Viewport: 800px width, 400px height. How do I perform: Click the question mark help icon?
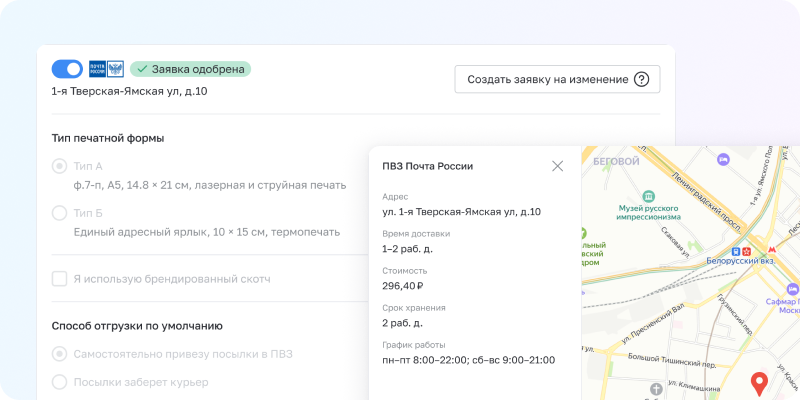[642, 80]
